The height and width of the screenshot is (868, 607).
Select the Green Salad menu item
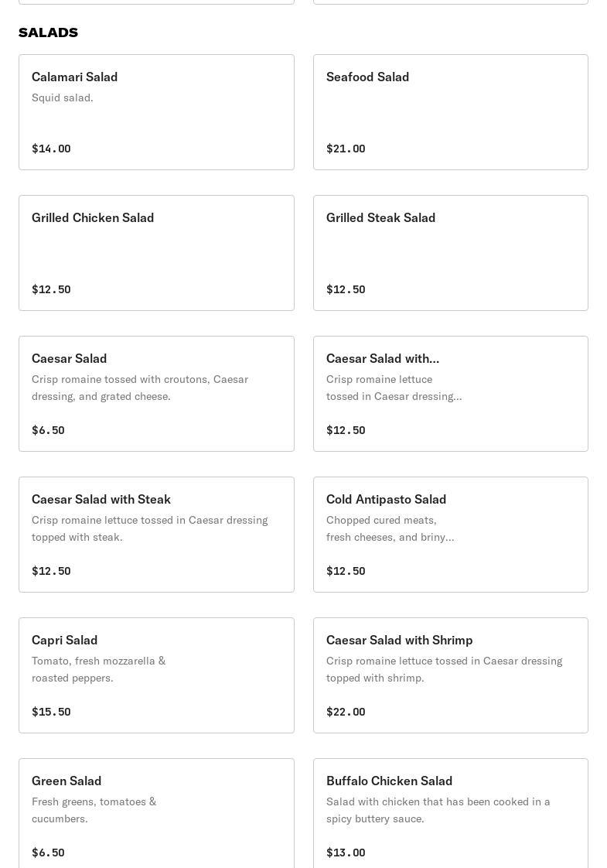pos(156,812)
